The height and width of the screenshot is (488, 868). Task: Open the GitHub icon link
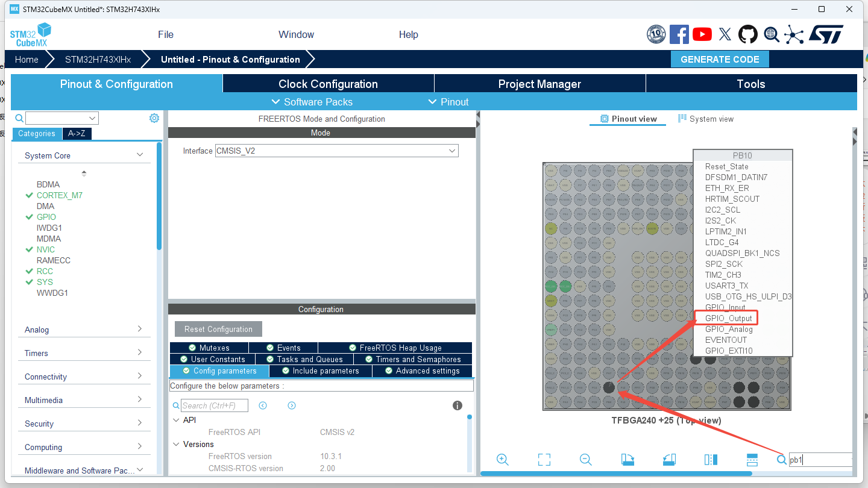748,34
